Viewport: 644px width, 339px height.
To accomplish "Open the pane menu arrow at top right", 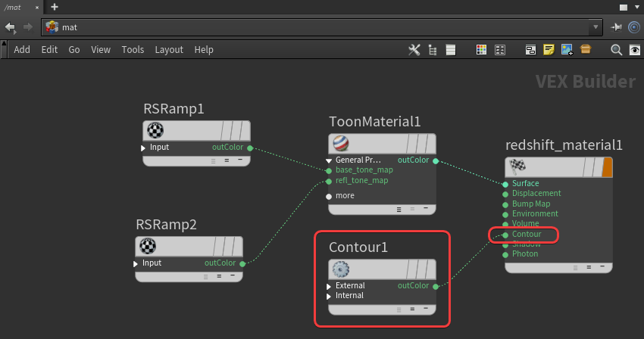I will (637, 7).
